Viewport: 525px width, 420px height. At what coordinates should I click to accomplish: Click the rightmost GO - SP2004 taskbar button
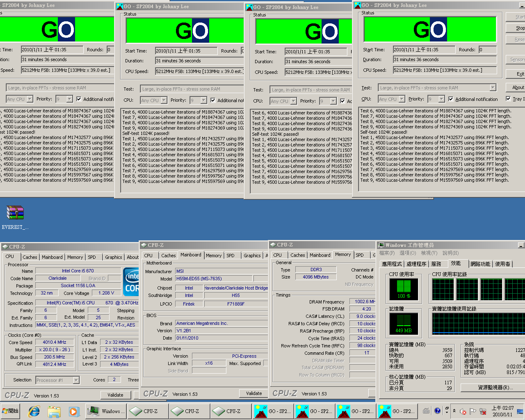(397, 411)
